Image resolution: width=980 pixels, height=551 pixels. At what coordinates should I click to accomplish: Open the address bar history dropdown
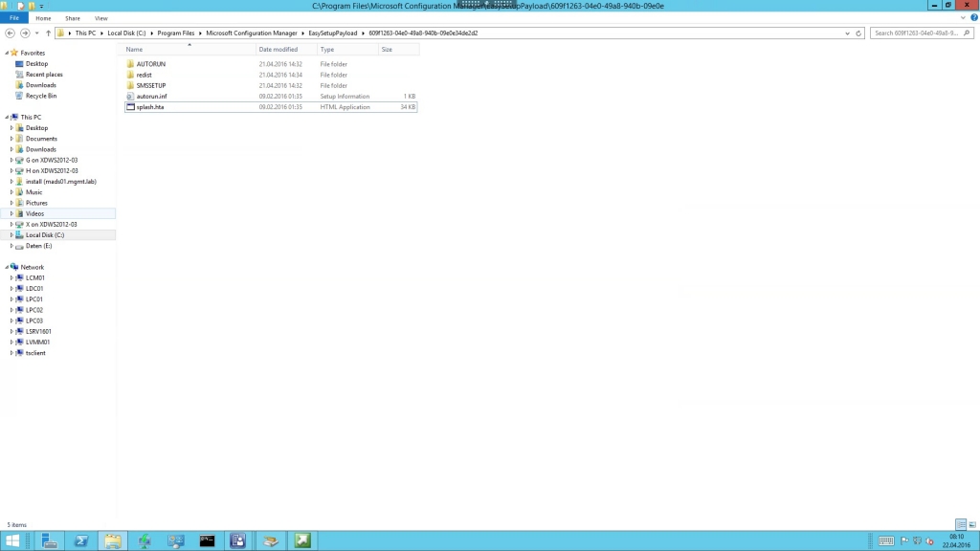[x=847, y=33]
